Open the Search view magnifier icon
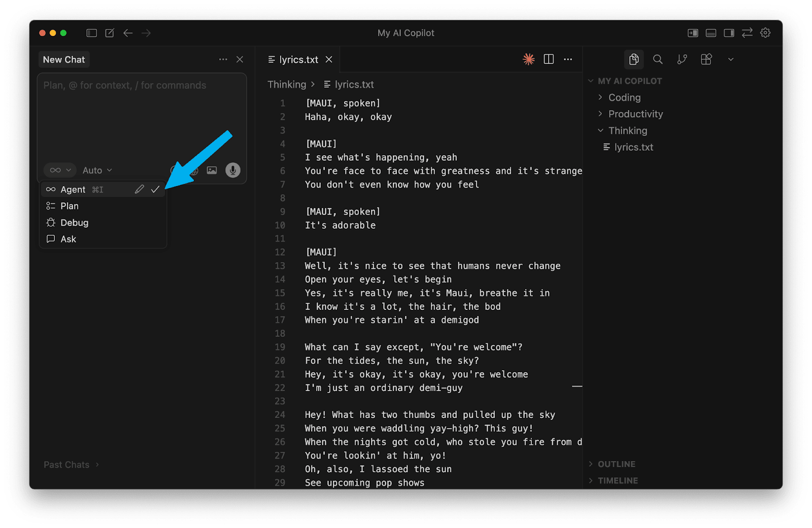This screenshot has height=528, width=812. 658,59
